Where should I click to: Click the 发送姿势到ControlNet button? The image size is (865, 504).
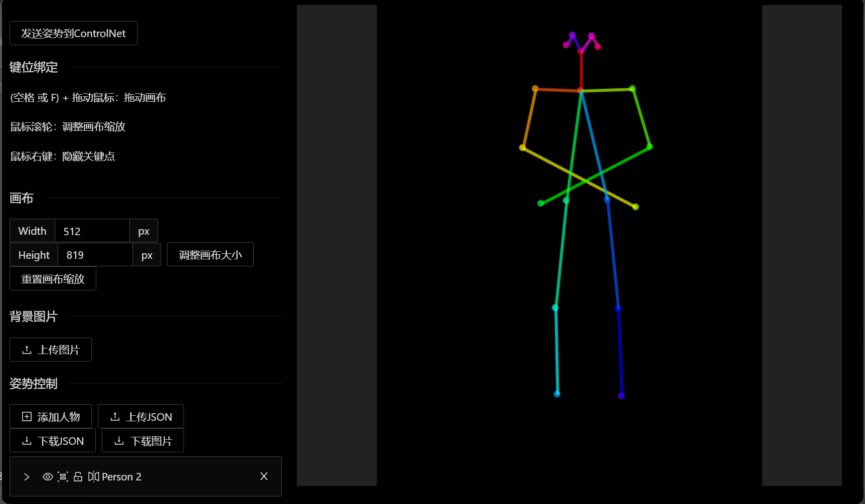[x=73, y=34]
